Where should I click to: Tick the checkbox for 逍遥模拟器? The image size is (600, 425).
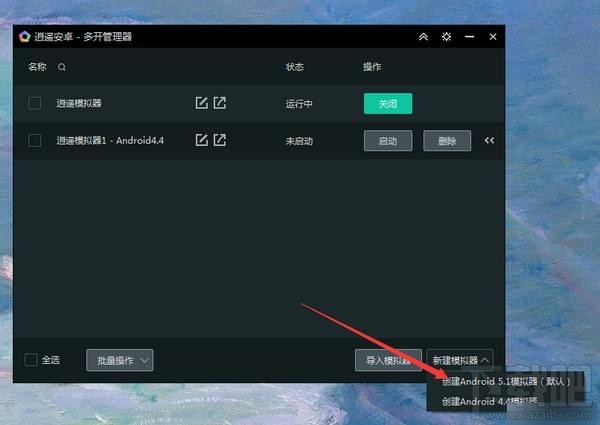click(34, 103)
